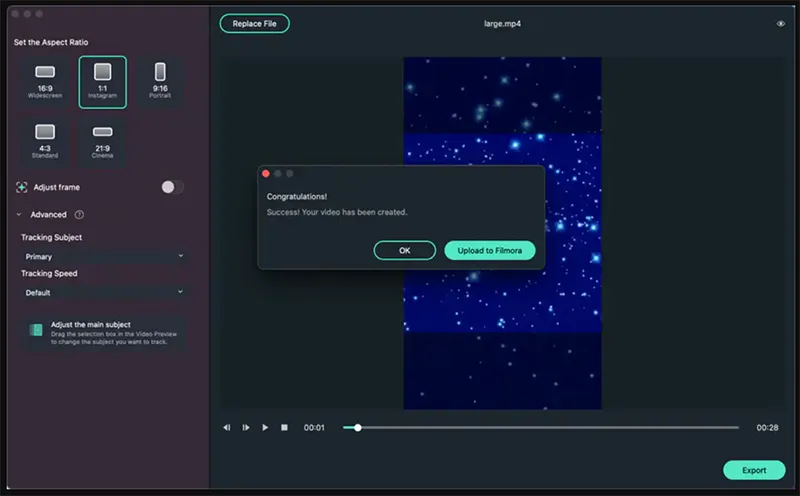800x496 pixels.
Task: Choose the 1:1 Instagram aspect ratio
Action: [x=102, y=81]
